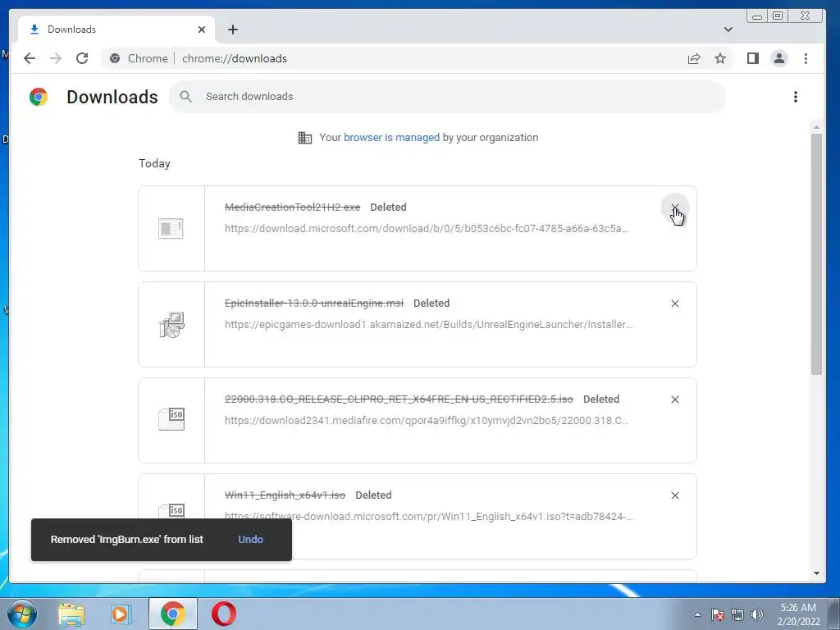This screenshot has width=840, height=630.
Task: Remove EpicInstaller msi entry from list
Action: point(675,304)
